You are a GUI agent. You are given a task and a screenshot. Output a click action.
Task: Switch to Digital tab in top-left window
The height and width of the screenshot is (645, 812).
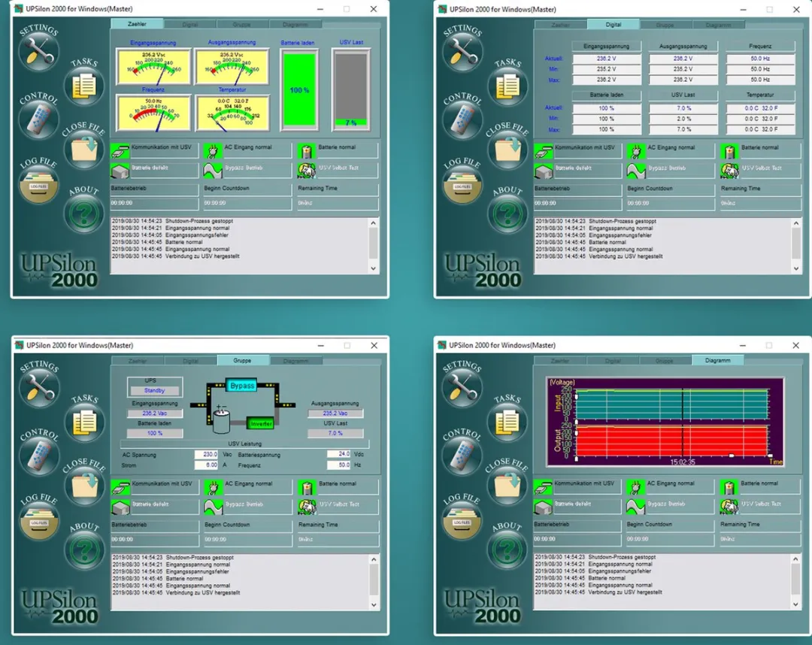point(190,24)
